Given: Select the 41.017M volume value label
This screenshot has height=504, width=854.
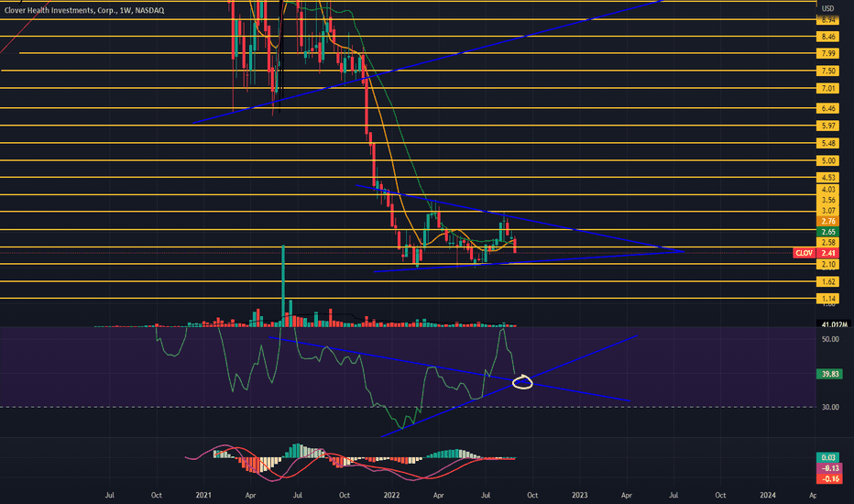Looking at the screenshot, I should click(x=835, y=324).
